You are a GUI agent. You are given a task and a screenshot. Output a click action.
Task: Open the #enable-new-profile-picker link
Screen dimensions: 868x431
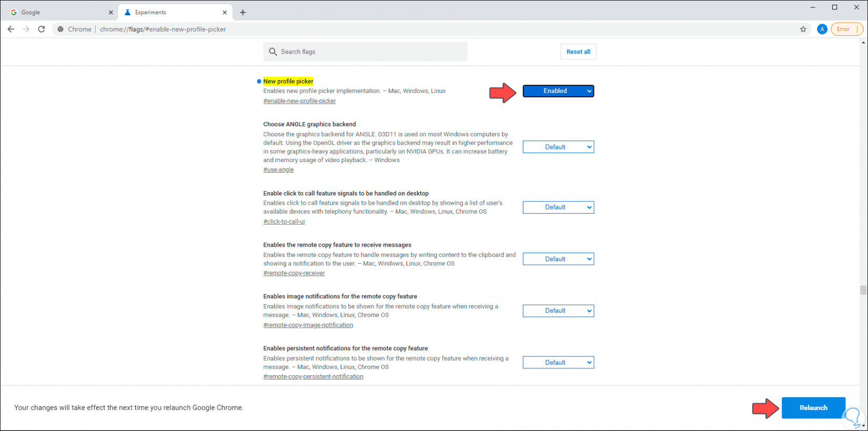point(299,101)
